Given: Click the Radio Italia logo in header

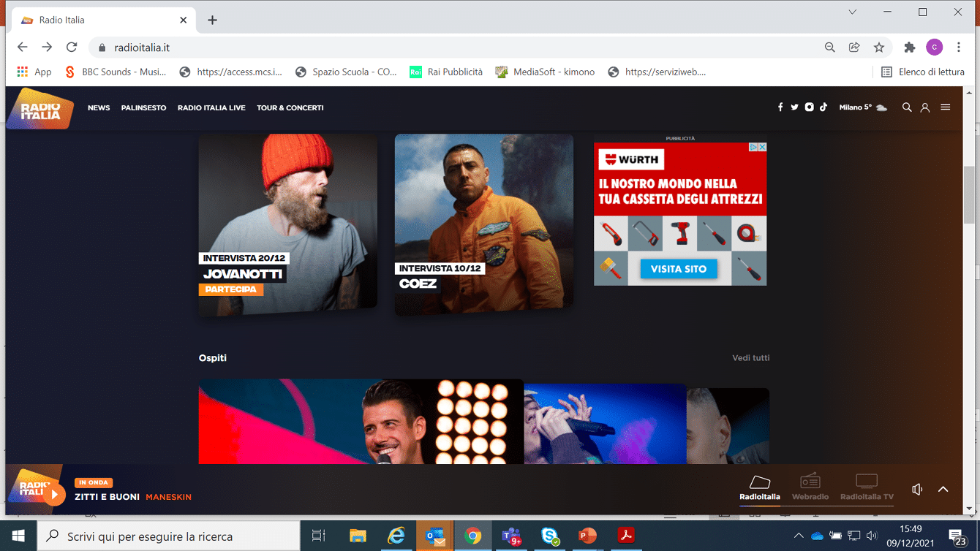Looking at the screenshot, I should (x=40, y=108).
